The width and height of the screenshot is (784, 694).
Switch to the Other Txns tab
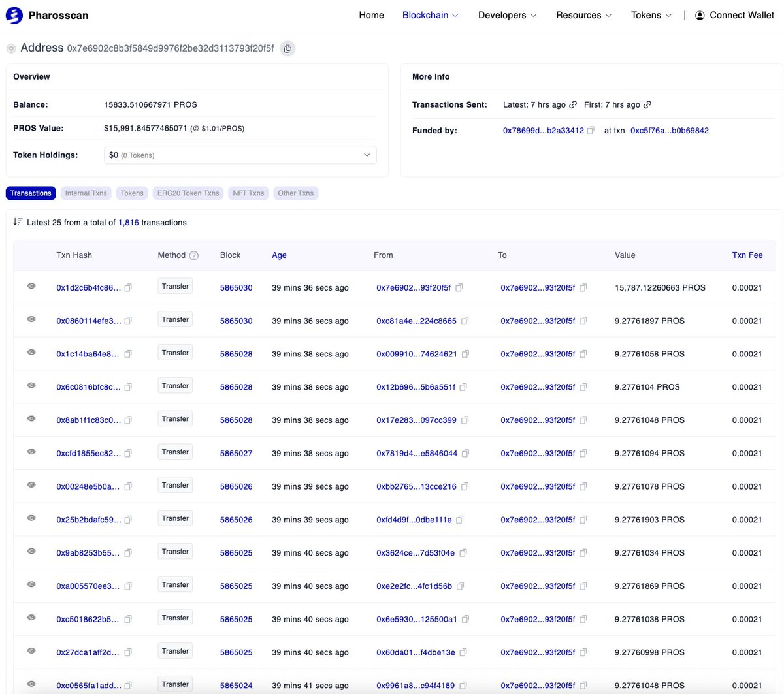point(295,193)
